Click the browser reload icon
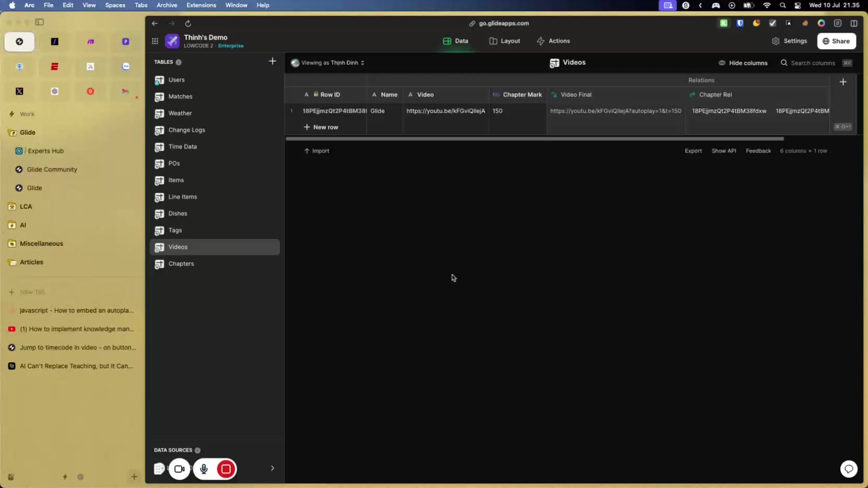Viewport: 868px width, 488px height. [188, 24]
